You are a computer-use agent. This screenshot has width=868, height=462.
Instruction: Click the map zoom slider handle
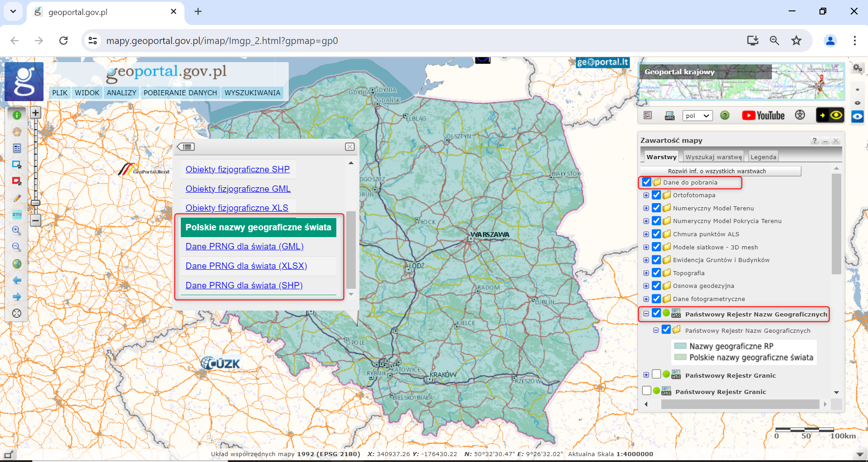[35, 203]
